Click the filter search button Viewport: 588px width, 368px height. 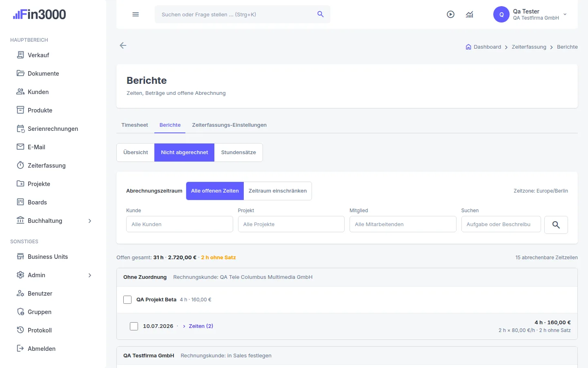point(556,225)
